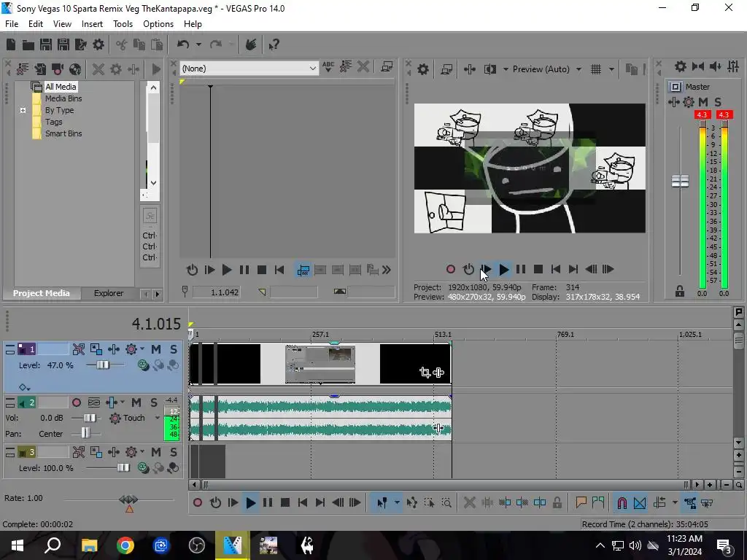Stop playback from timeline transport bar
This screenshot has height=560, width=747.
point(285,502)
